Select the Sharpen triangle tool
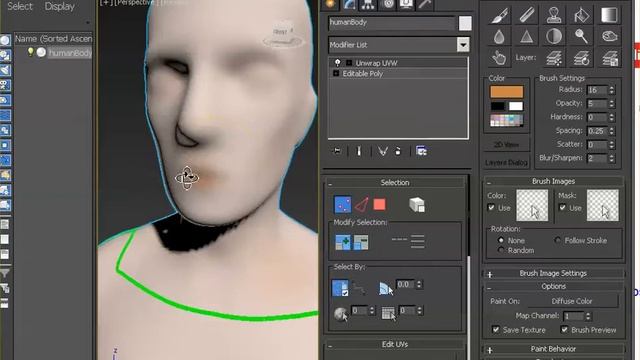This screenshot has width=640, height=360. coord(527,37)
